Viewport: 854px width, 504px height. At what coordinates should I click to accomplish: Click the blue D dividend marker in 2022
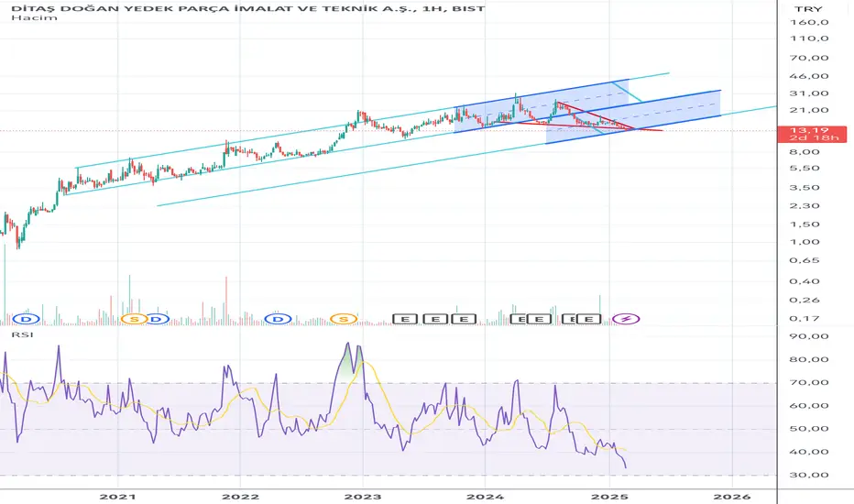click(278, 319)
